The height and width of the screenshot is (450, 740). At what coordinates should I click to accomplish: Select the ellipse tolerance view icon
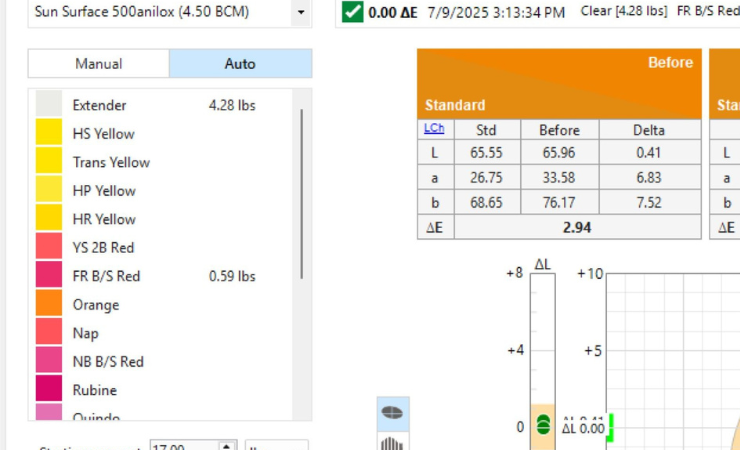point(392,411)
